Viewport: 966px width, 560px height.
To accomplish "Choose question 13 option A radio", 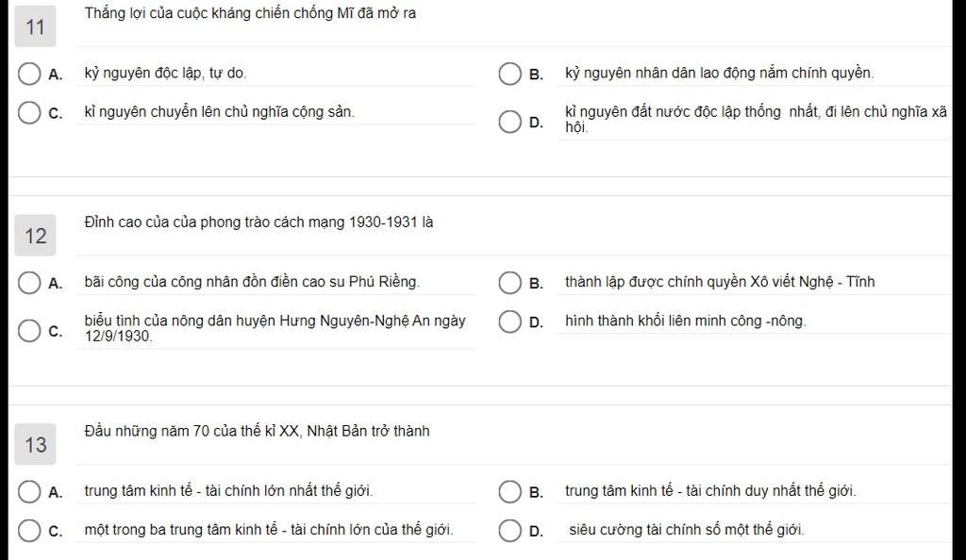I will 29,492.
